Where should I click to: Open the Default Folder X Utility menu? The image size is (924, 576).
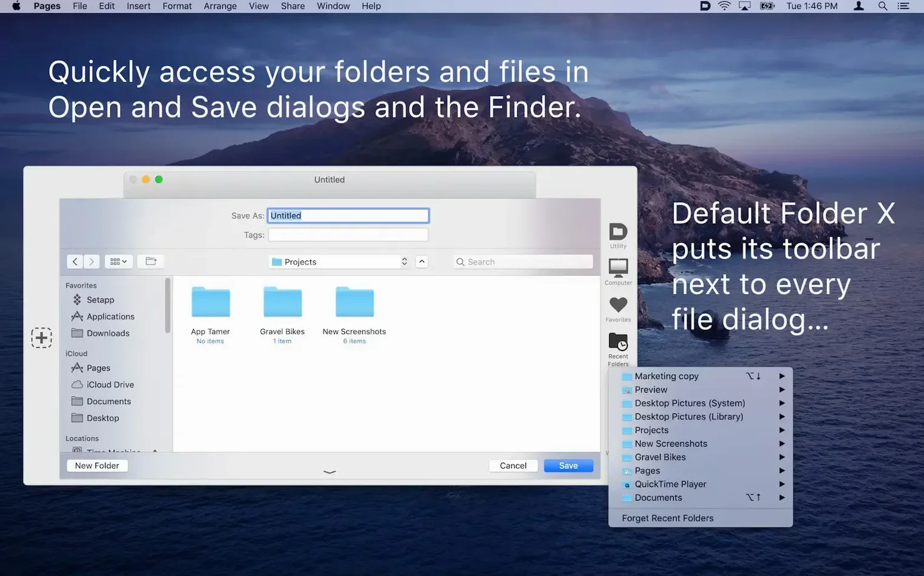point(618,235)
